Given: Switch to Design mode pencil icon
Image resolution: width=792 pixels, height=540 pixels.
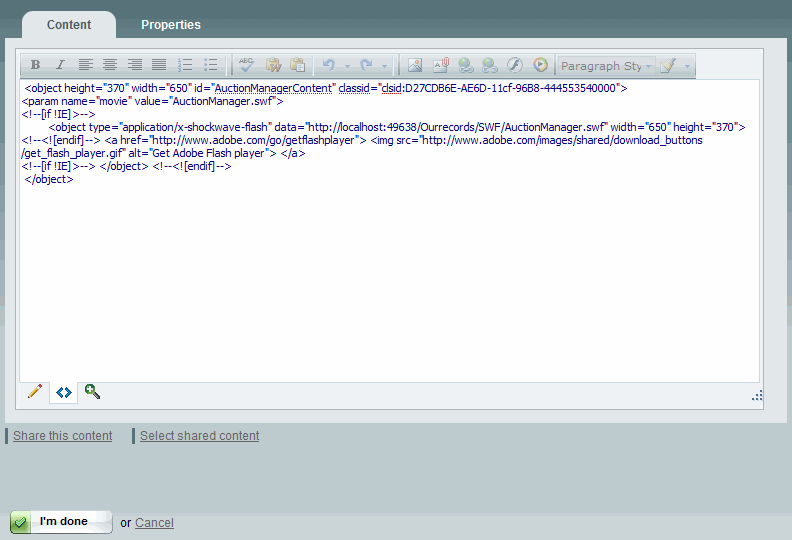Looking at the screenshot, I should (35, 391).
